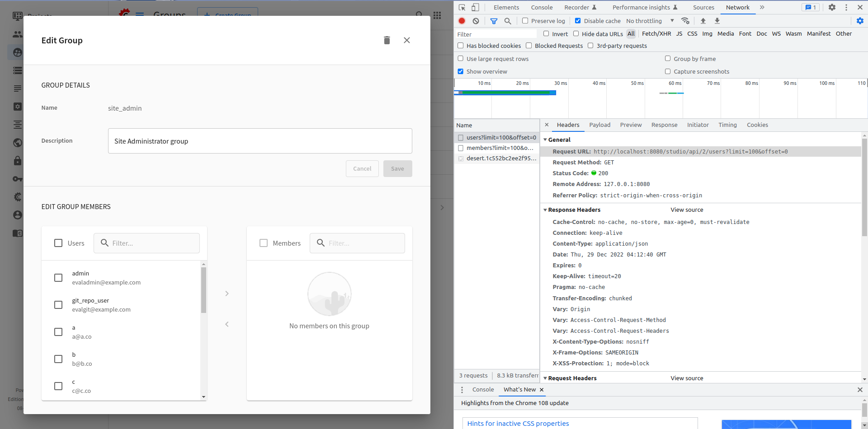The height and width of the screenshot is (429, 868).
Task: Open the Sources panel in DevTools
Action: tap(703, 7)
